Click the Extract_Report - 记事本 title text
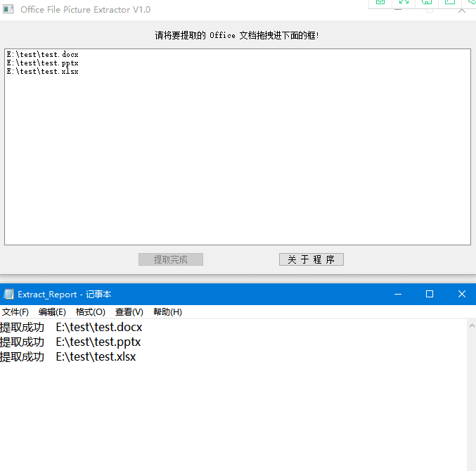Screen dimensions: 476x471 65,294
